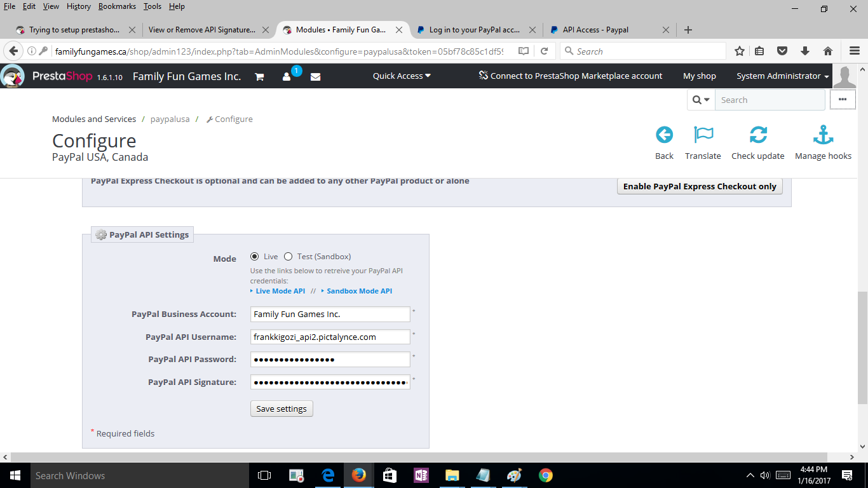
Task: Bookmark this page with the star icon
Action: pos(740,51)
